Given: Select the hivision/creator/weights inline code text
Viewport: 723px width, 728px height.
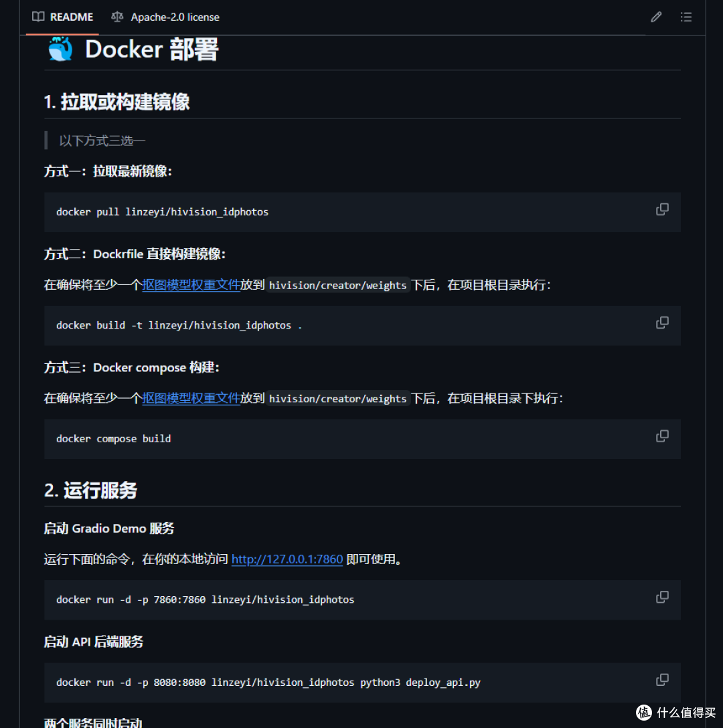Looking at the screenshot, I should 337,284.
